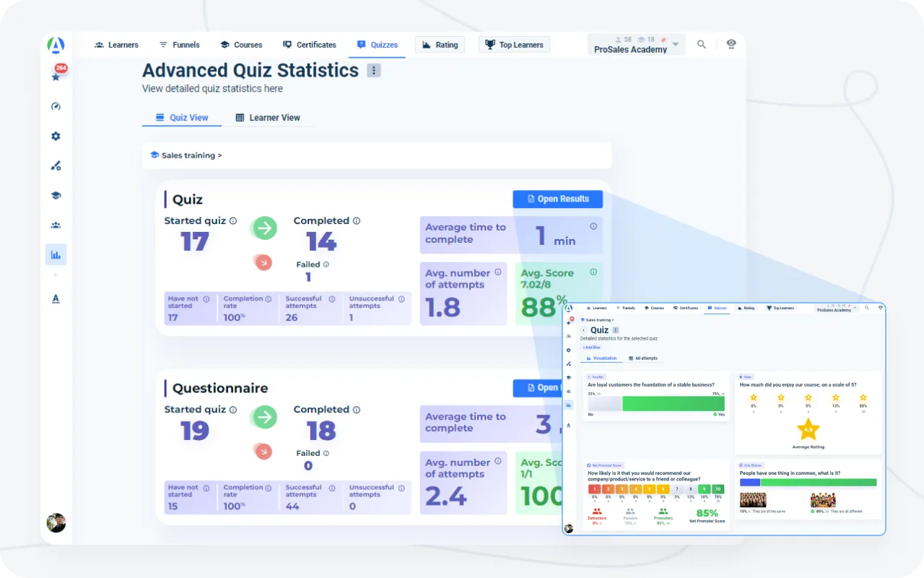Image resolution: width=924 pixels, height=578 pixels.
Task: Open the Funnels tab
Action: click(x=179, y=45)
